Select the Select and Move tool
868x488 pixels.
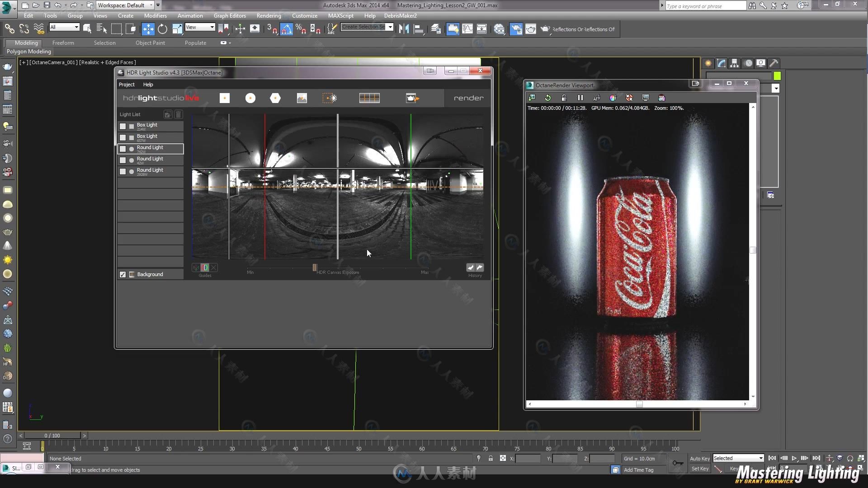148,29
